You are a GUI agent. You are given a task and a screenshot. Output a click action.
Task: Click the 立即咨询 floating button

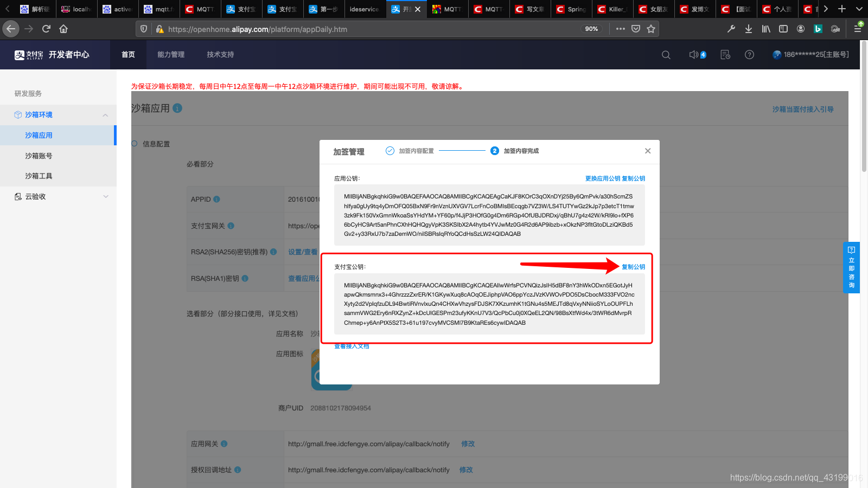coord(851,267)
